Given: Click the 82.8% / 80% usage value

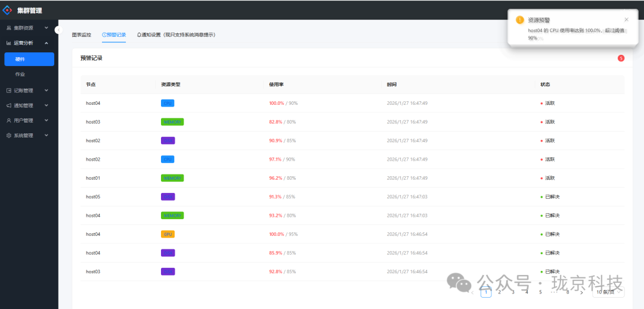Looking at the screenshot, I should [283, 122].
